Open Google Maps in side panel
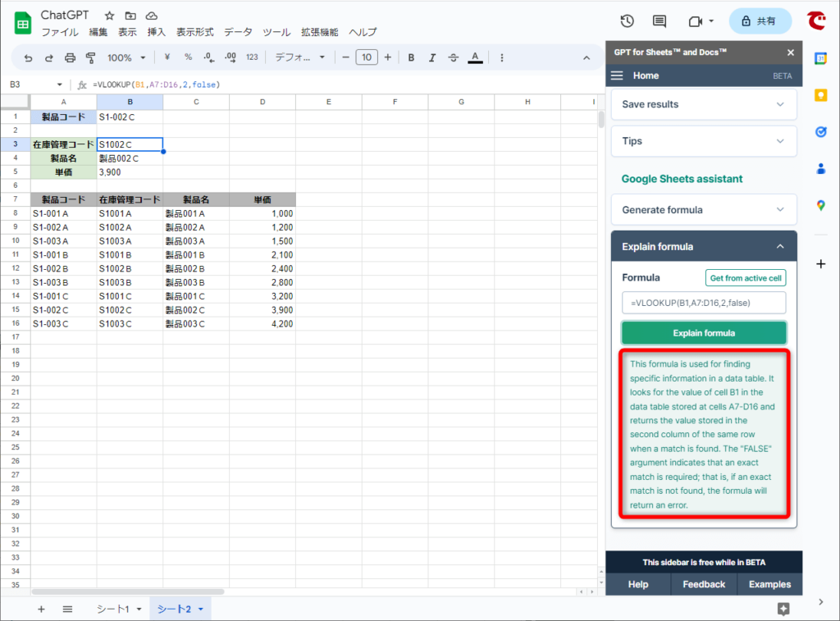Screen dimensions: 840x621 (820, 205)
